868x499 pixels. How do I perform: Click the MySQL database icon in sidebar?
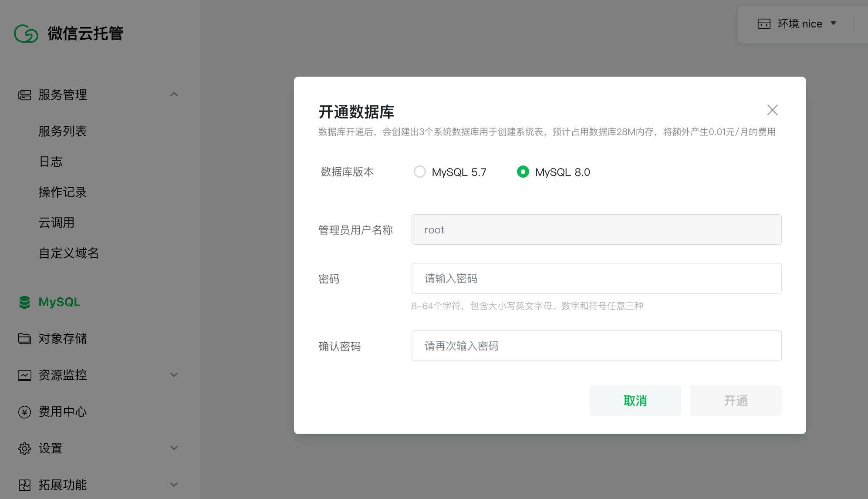click(x=25, y=302)
